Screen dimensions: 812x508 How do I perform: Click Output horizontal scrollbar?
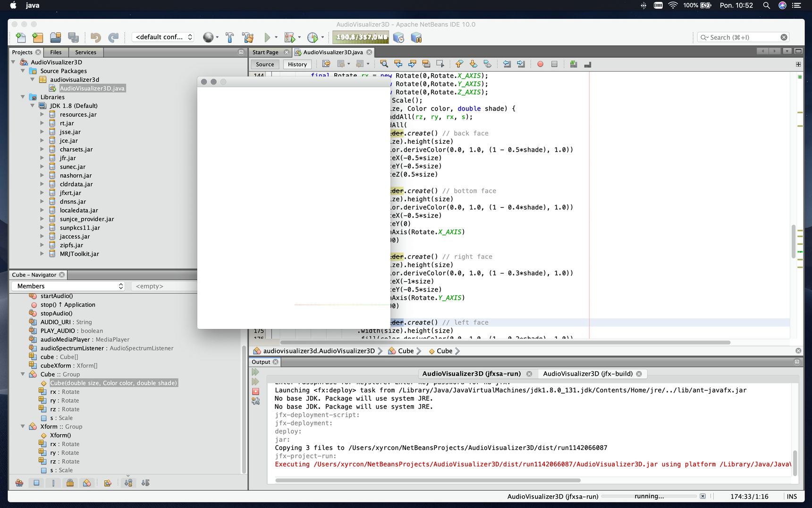tap(428, 480)
